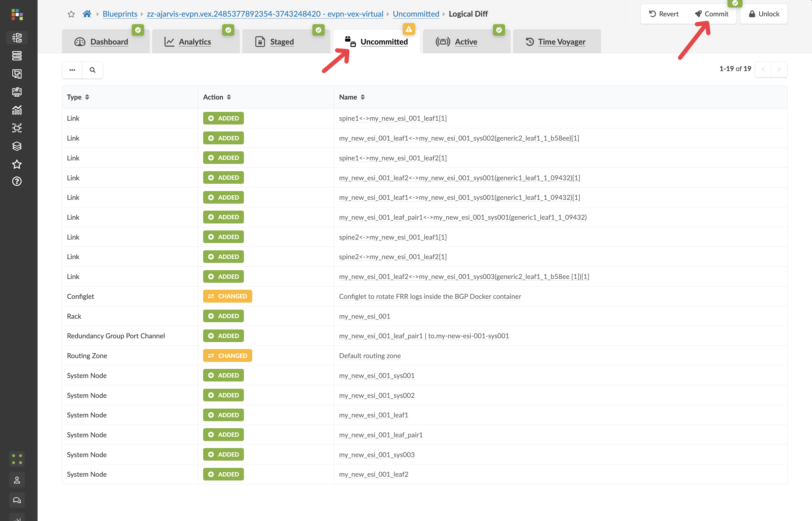This screenshot has width=812, height=521.
Task: Open the Help question-mark sidebar icon
Action: (17, 181)
